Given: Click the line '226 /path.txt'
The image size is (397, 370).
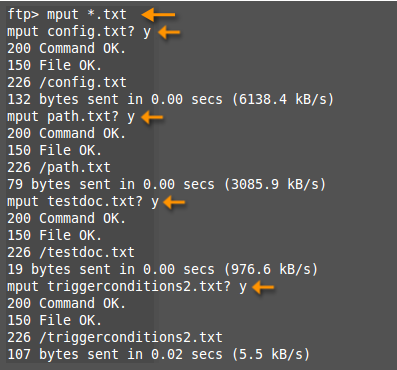Looking at the screenshot, I should point(59,167).
